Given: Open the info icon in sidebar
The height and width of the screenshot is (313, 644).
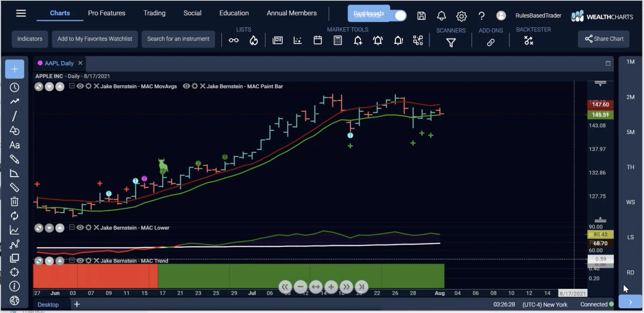Looking at the screenshot, I should pos(14,286).
